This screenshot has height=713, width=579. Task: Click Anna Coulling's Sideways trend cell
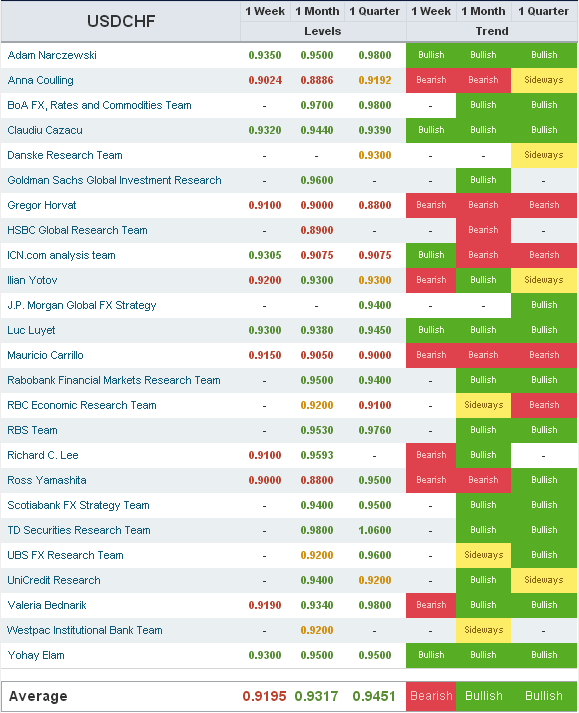[544, 80]
